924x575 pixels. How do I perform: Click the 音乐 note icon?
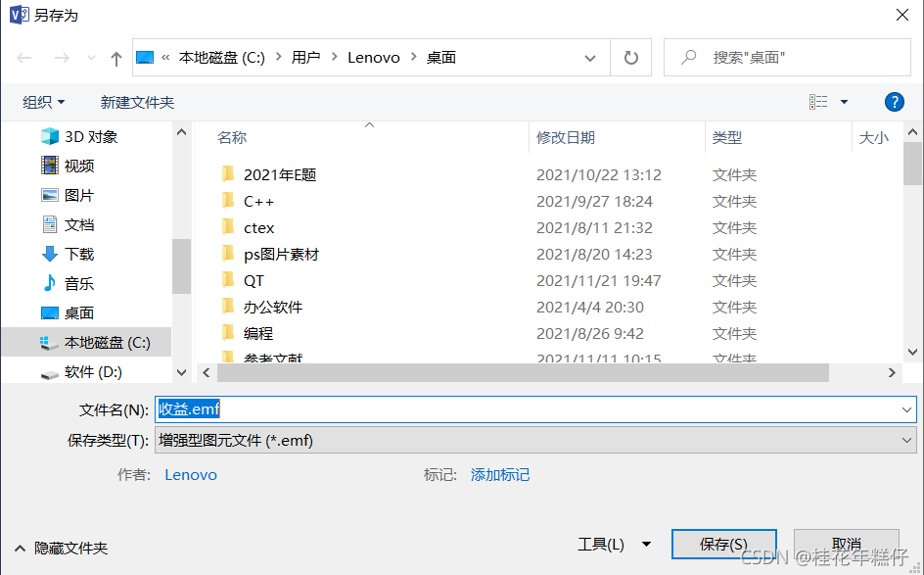tap(50, 284)
